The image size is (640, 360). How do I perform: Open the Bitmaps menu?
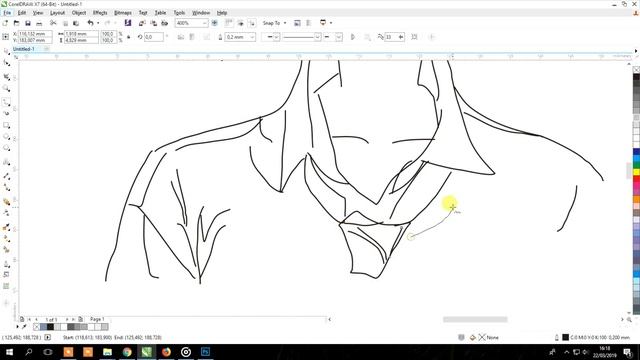click(123, 13)
